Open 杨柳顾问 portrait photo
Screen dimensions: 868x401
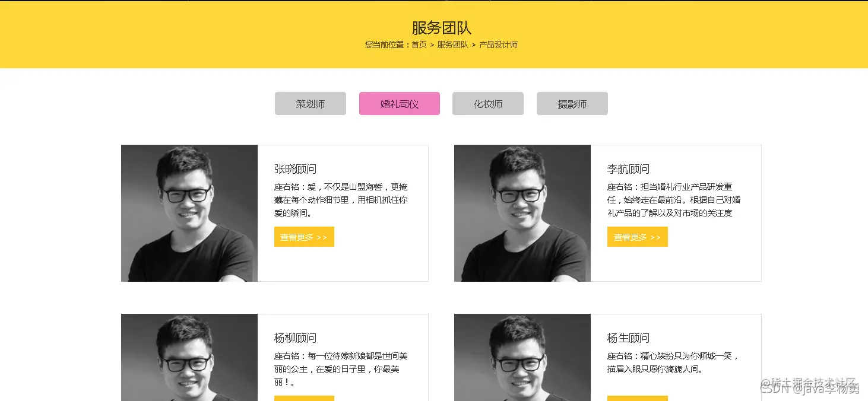coord(189,358)
